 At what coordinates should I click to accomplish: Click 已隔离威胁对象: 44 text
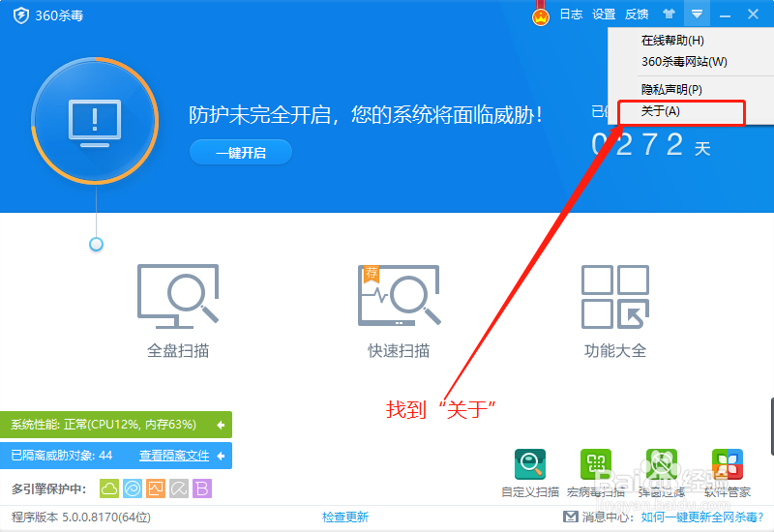pos(62,456)
